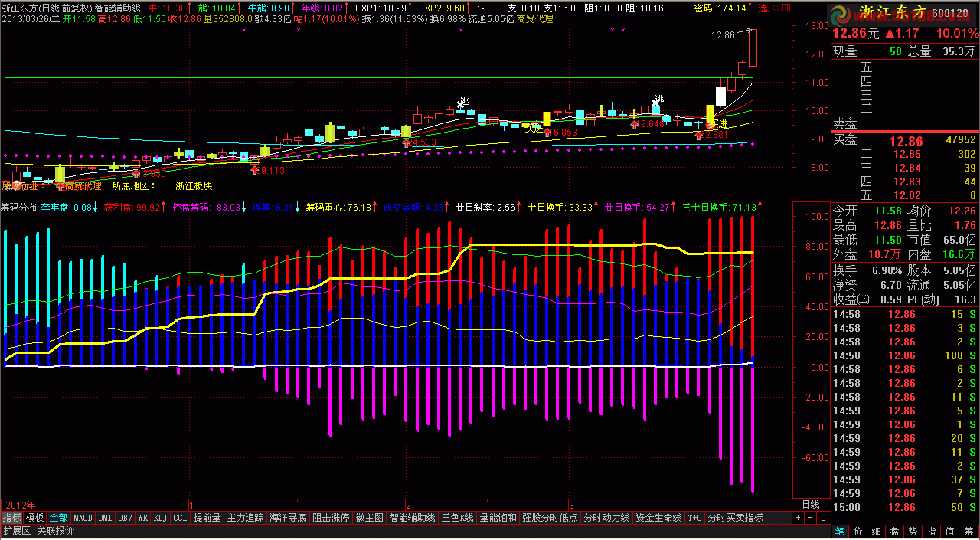Click the plus zoom button under chart

click(799, 518)
